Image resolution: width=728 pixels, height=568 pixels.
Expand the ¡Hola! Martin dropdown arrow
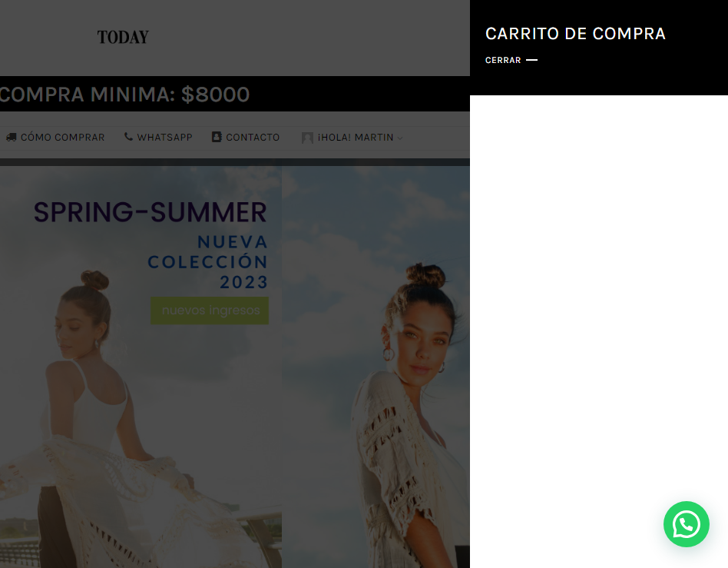coord(400,138)
